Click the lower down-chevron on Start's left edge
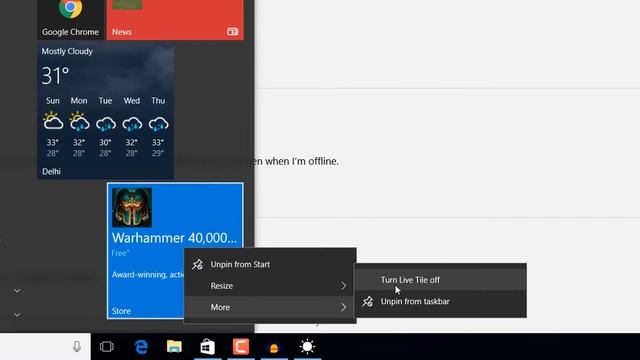This screenshot has width=640, height=360. tap(17, 315)
